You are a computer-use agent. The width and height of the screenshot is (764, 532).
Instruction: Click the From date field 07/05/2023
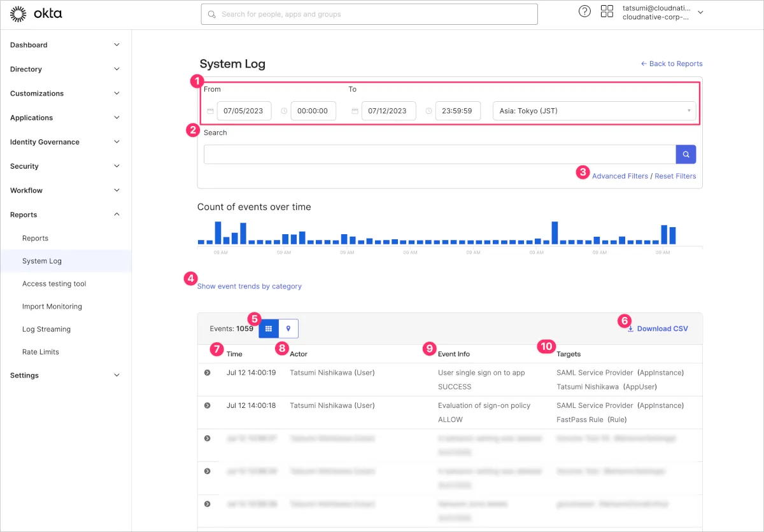244,111
